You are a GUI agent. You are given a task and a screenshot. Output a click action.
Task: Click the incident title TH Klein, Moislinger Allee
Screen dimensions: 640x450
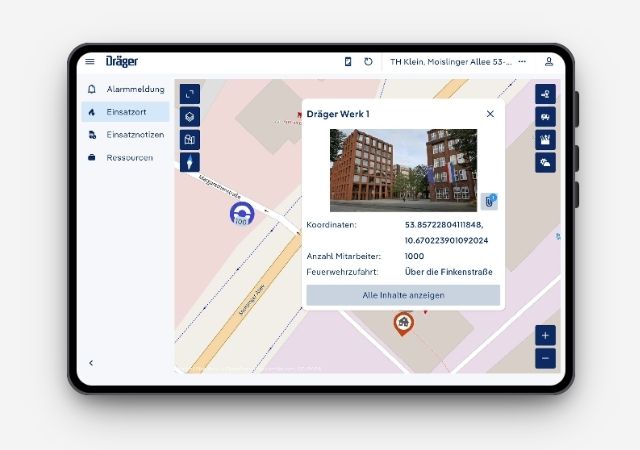tap(451, 62)
